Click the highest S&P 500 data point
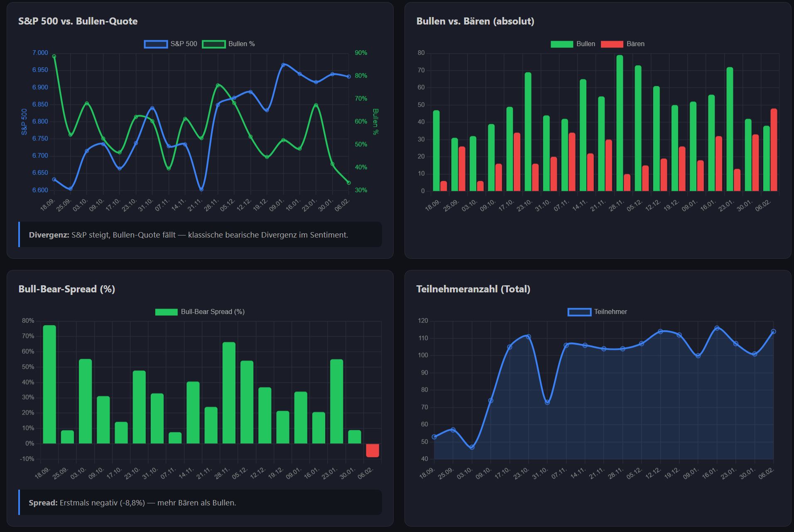Screen dimensions: 794x532 tap(284, 65)
